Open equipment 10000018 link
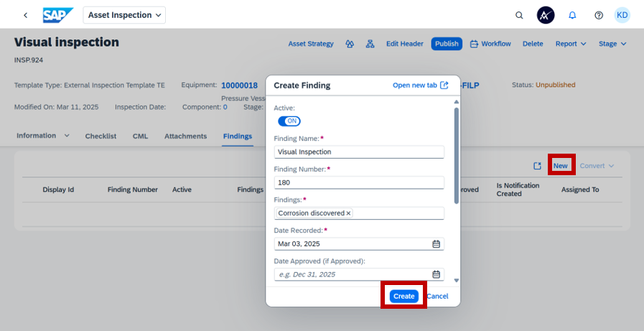 point(240,85)
